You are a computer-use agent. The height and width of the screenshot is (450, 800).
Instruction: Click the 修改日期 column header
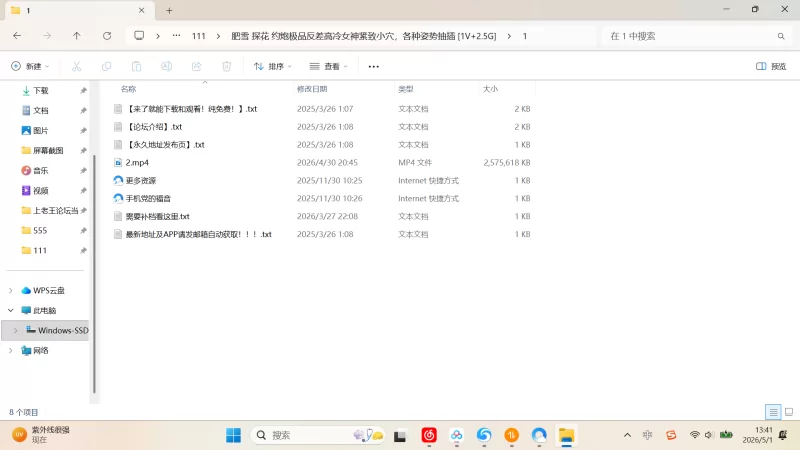[312, 89]
